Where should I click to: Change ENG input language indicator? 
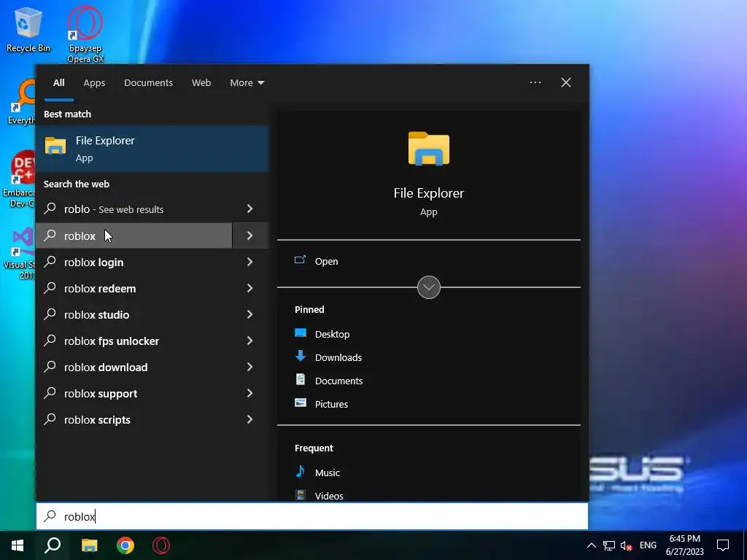(x=648, y=545)
